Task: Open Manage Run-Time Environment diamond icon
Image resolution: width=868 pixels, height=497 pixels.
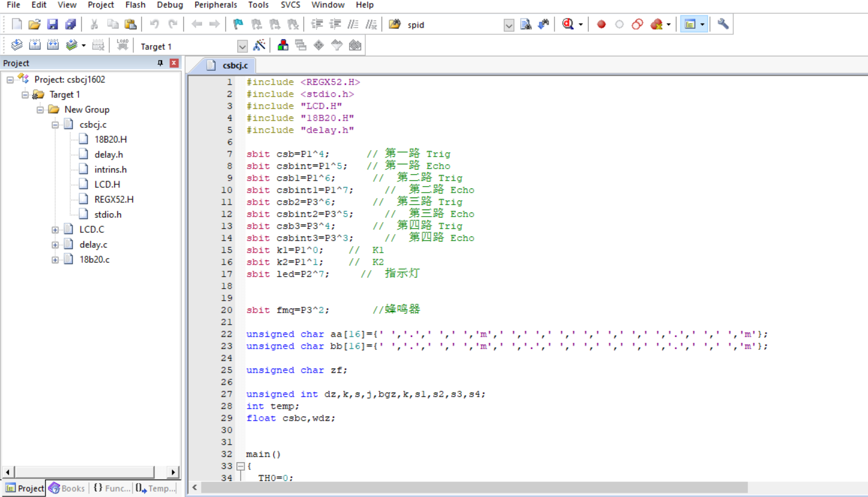Action: pyautogui.click(x=319, y=45)
